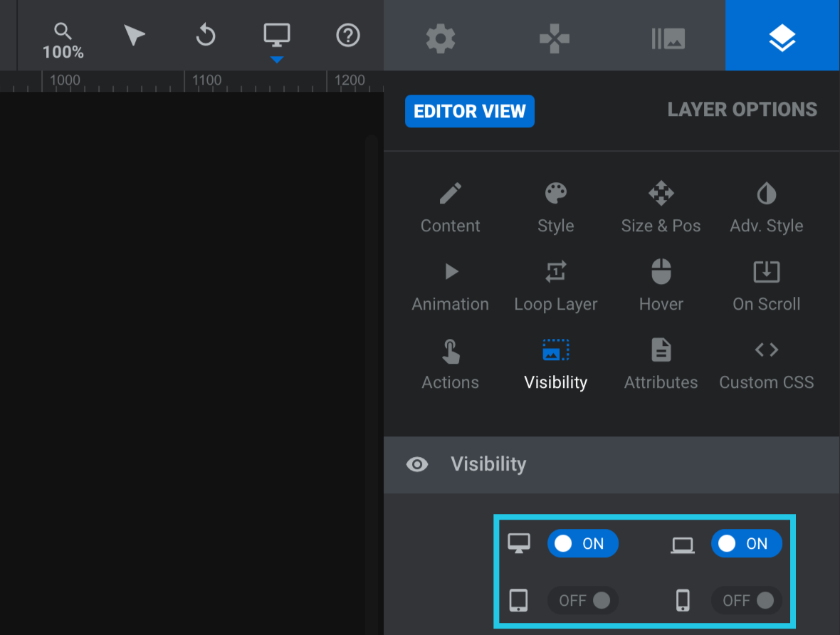The image size is (840, 635).
Task: Open the Adv. Style droplet section
Action: [766, 208]
